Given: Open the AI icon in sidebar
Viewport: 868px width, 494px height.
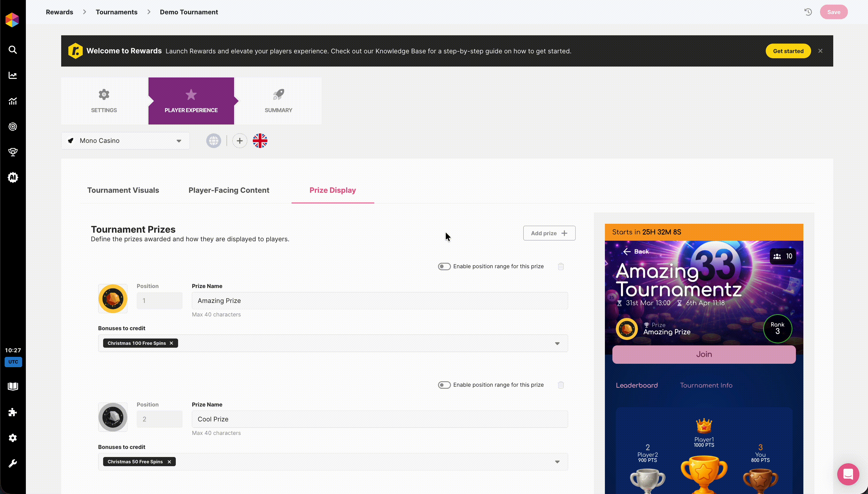Looking at the screenshot, I should tap(13, 178).
